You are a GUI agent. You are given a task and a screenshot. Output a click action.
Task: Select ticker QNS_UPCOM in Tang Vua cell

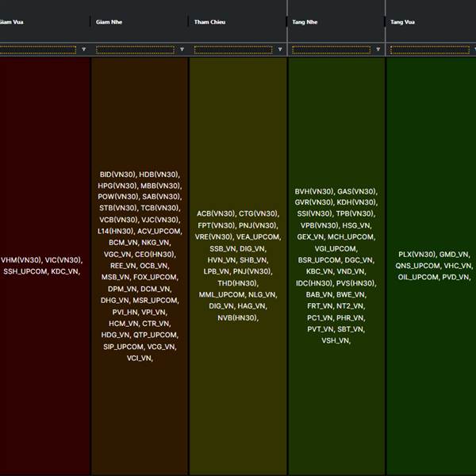coord(417,266)
